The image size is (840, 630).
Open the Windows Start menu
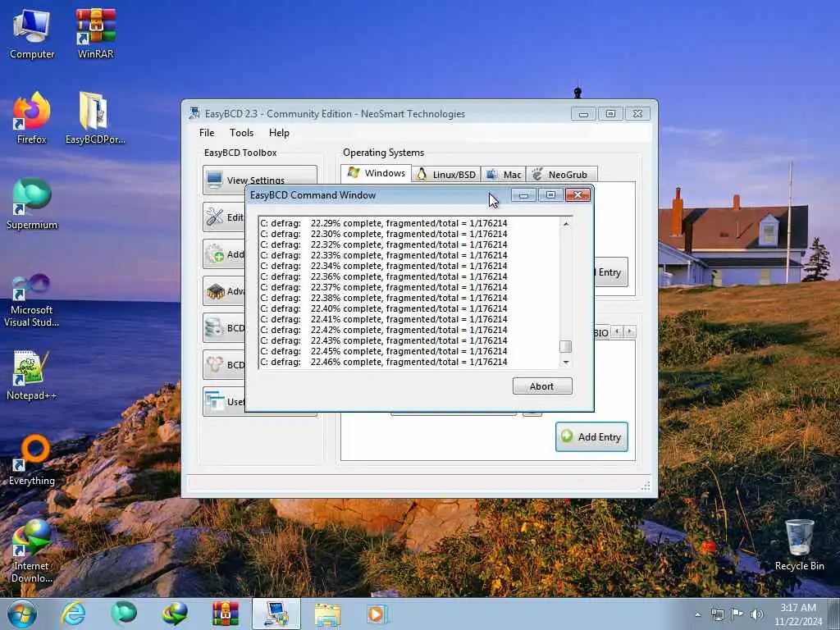22,614
